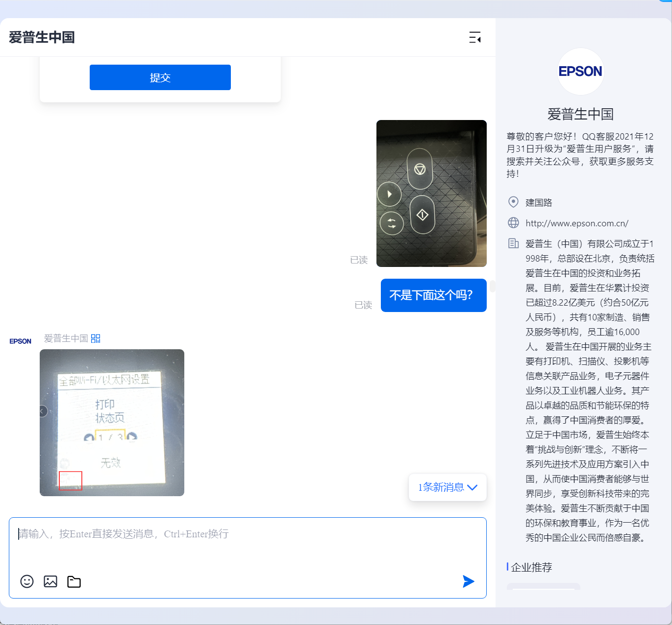Viewport: 672px width, 625px height.
Task: Click the globe website icon
Action: point(513,223)
